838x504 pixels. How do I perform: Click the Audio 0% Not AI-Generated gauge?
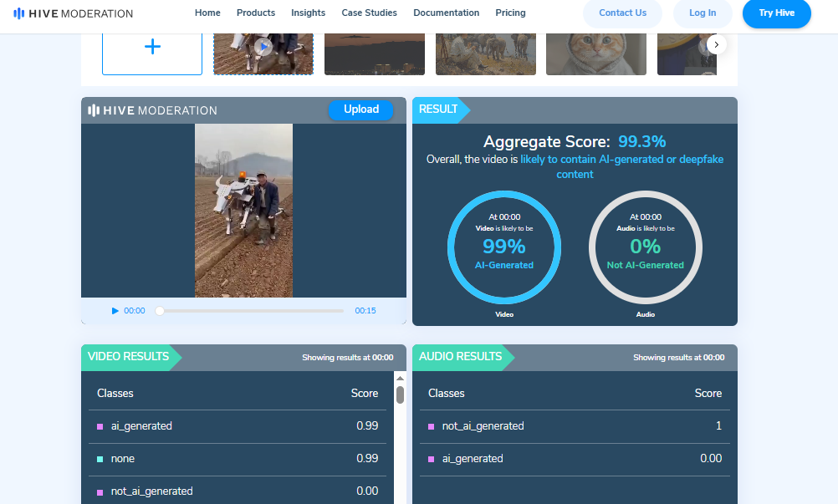(645, 247)
